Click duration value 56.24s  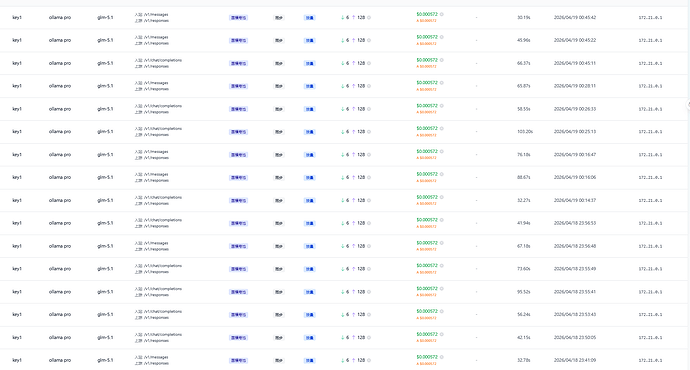524,315
